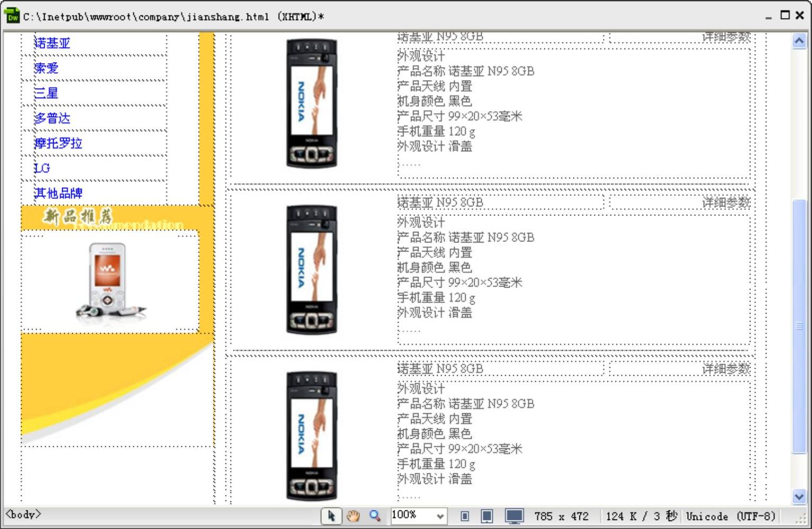Open window size 785 x 472 menu

pyautogui.click(x=561, y=516)
